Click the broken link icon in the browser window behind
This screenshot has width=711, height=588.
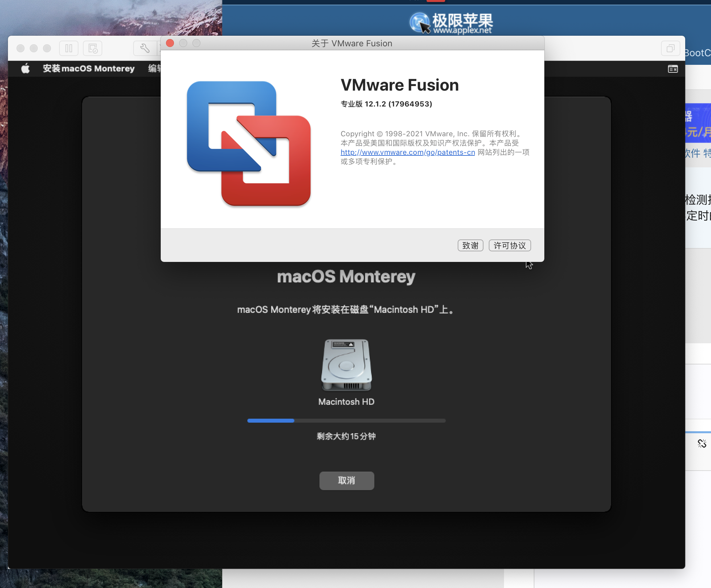click(702, 443)
